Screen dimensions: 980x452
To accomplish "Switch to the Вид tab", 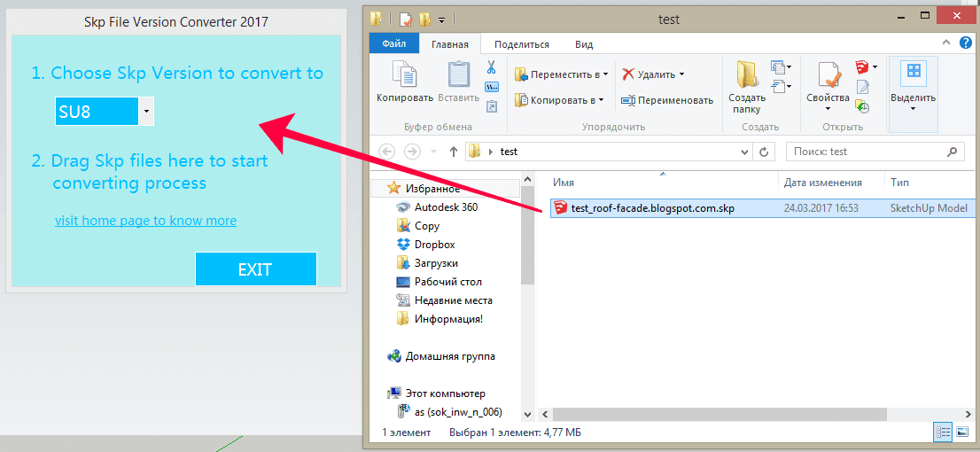I will point(584,44).
